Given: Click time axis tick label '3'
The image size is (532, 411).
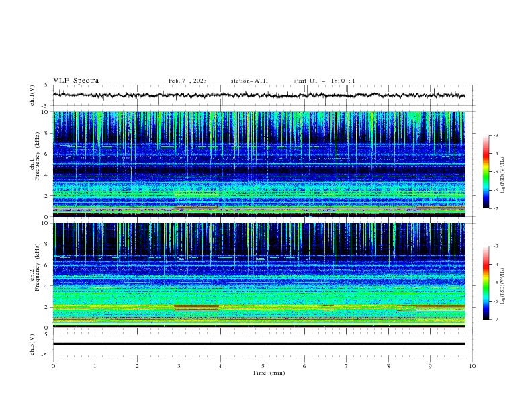Looking at the screenshot, I should pos(179,366).
